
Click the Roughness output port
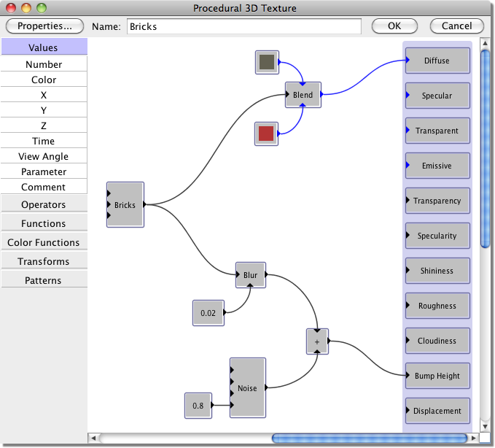pyautogui.click(x=437, y=306)
